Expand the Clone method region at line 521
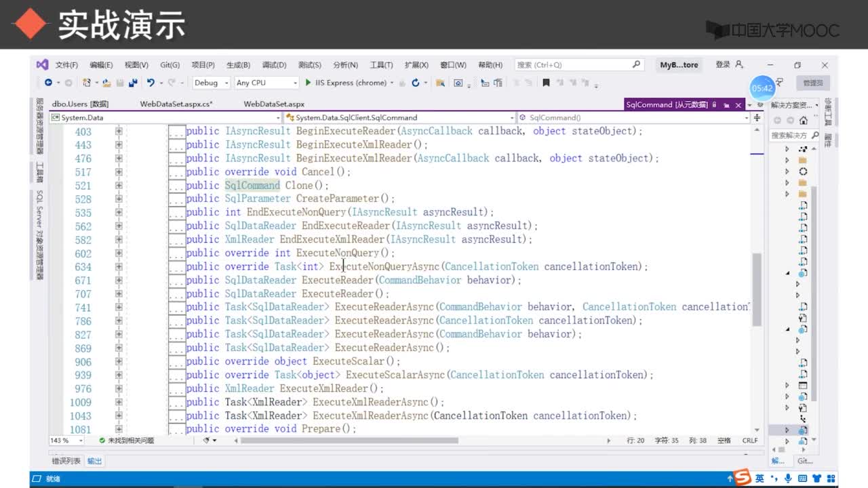Viewport: 868px width, 488px height. (x=119, y=185)
